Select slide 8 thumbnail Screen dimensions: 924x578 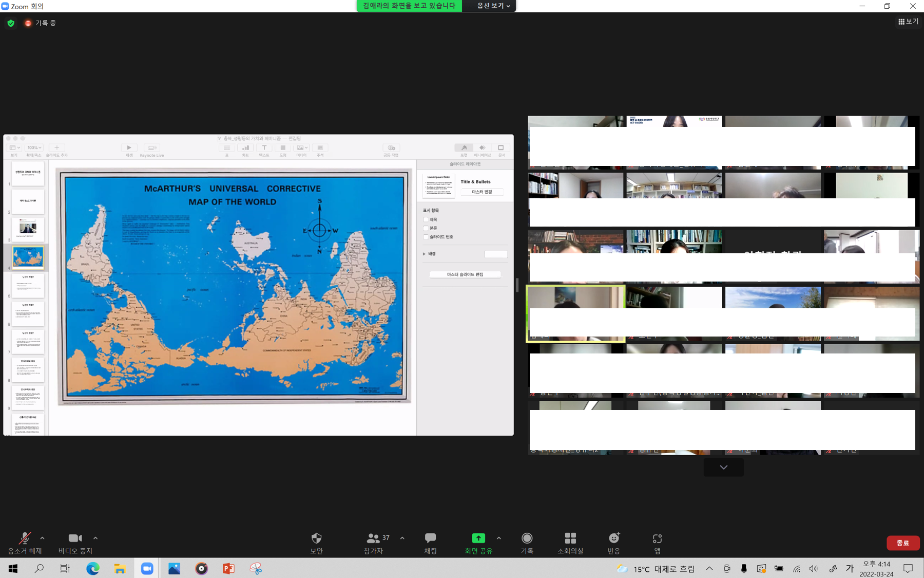click(x=28, y=370)
